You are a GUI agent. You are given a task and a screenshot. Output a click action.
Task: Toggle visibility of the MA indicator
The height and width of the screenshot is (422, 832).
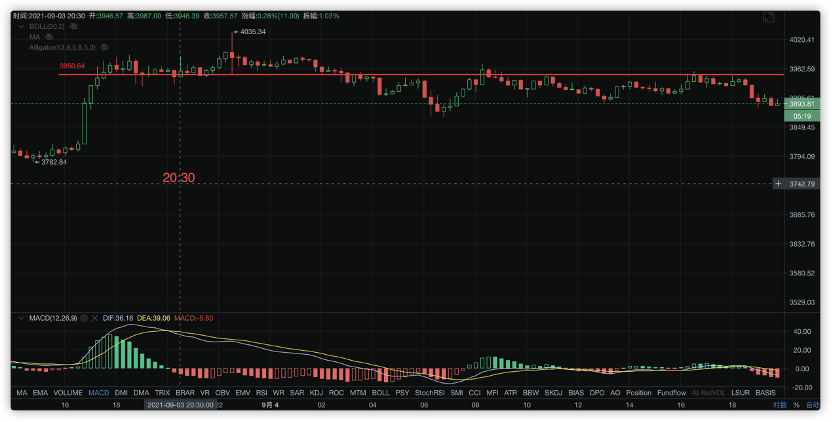[49, 37]
